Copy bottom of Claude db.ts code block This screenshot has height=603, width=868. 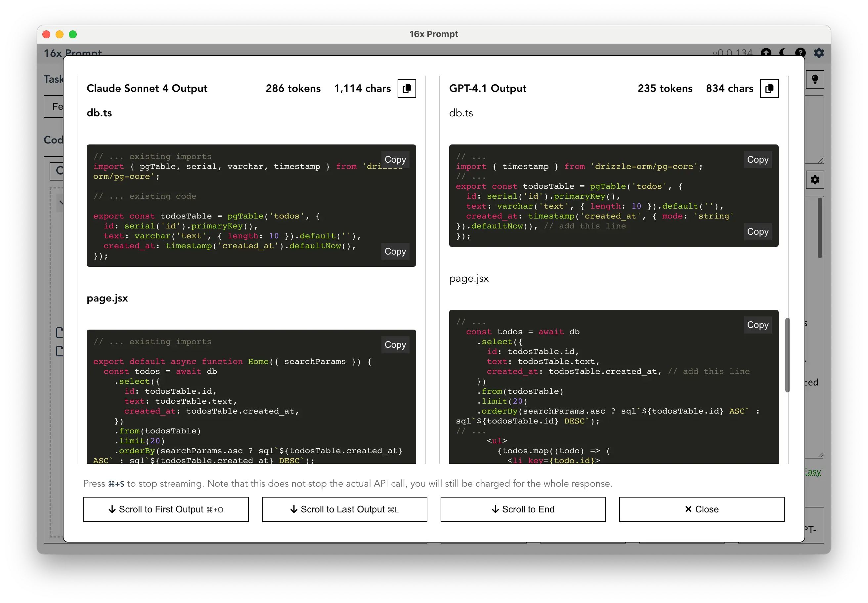[x=395, y=251]
